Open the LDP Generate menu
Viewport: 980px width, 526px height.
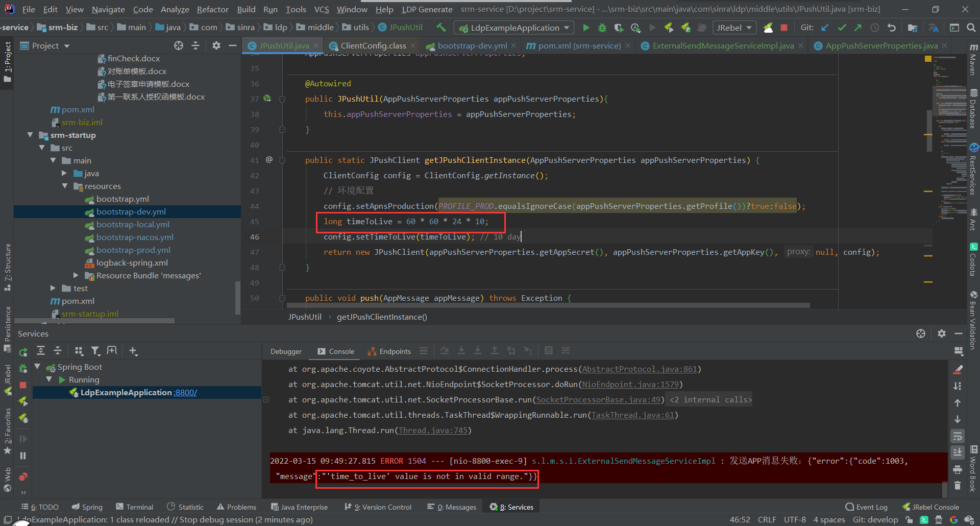tap(427, 9)
